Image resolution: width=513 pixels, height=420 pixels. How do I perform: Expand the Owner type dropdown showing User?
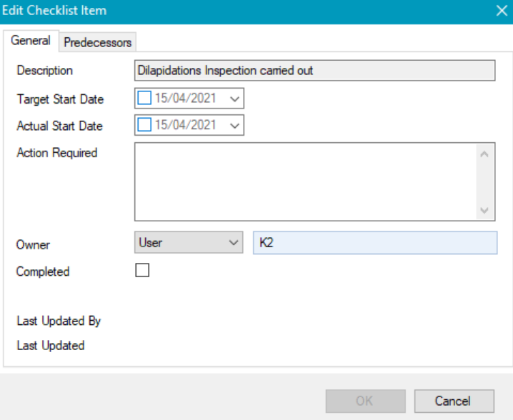233,243
